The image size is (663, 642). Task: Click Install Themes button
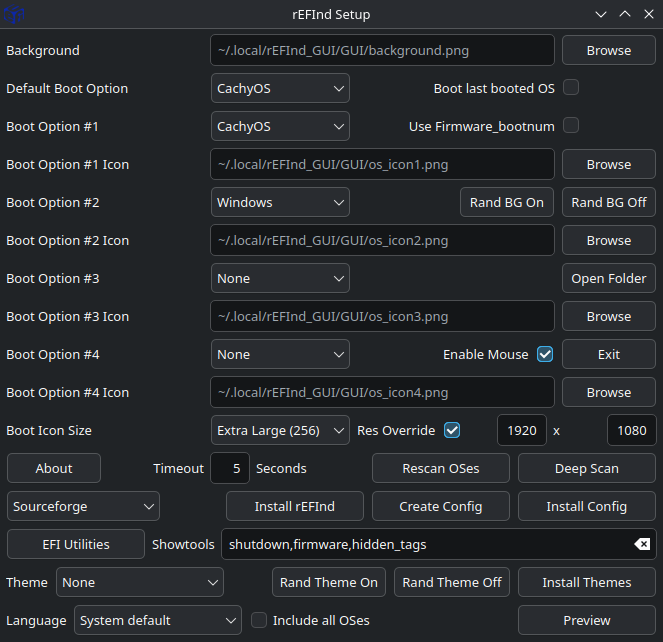click(586, 582)
